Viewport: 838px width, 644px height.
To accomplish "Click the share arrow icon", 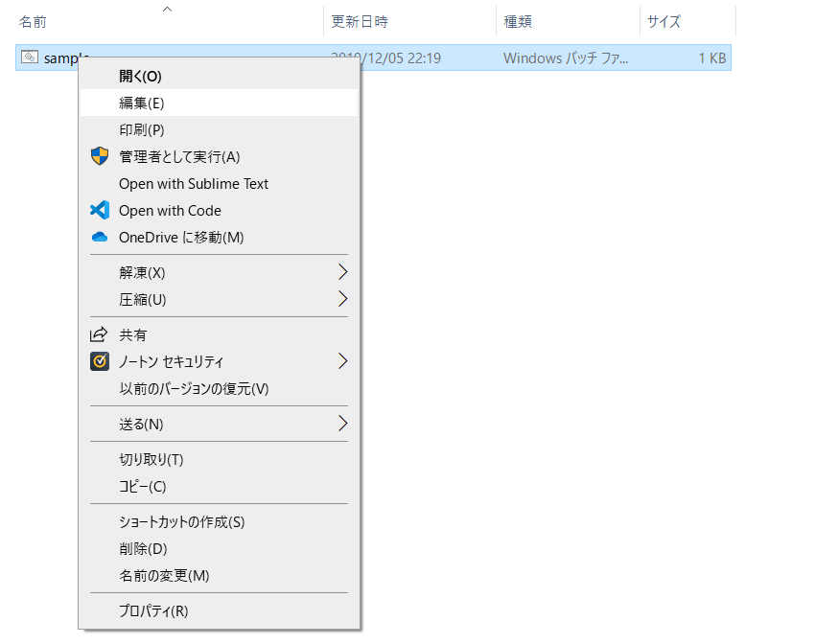I will point(99,334).
